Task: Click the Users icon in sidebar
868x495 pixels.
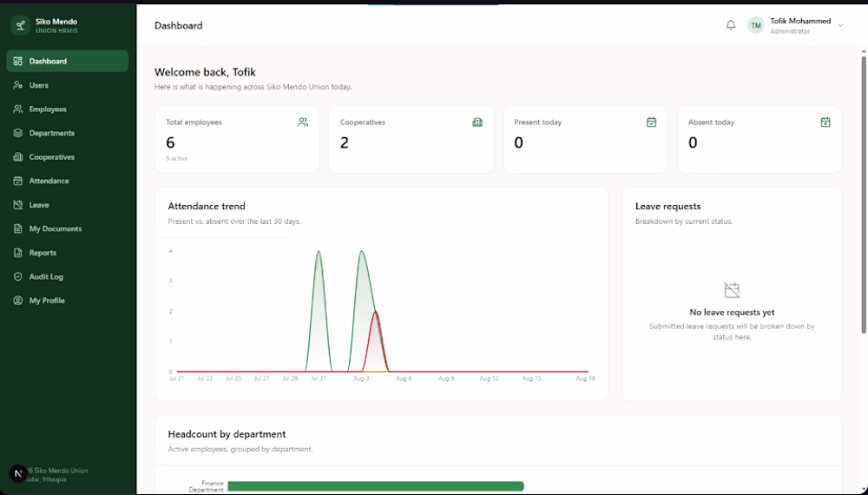Action: (17, 85)
